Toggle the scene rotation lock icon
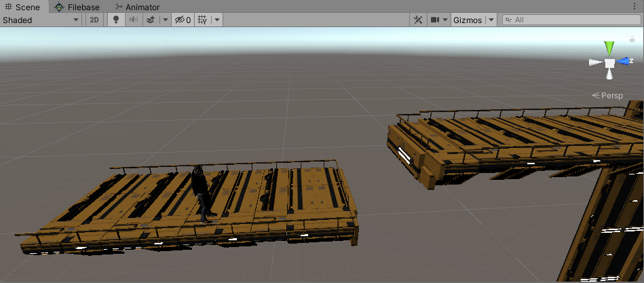 click(x=632, y=39)
